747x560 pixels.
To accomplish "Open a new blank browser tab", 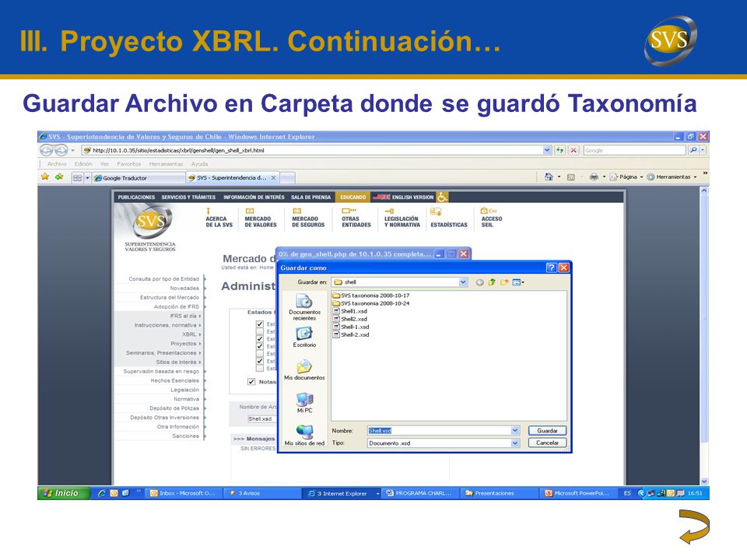I will (287, 177).
